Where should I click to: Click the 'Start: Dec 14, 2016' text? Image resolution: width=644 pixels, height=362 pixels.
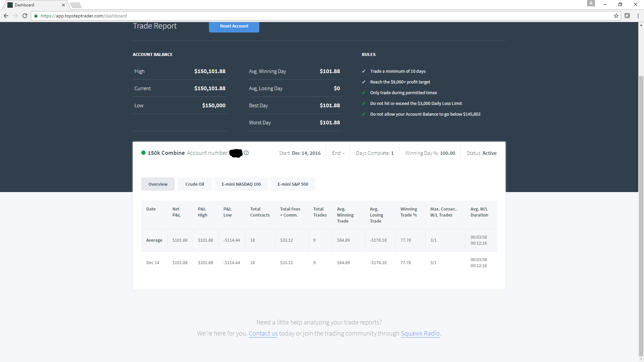[300, 153]
